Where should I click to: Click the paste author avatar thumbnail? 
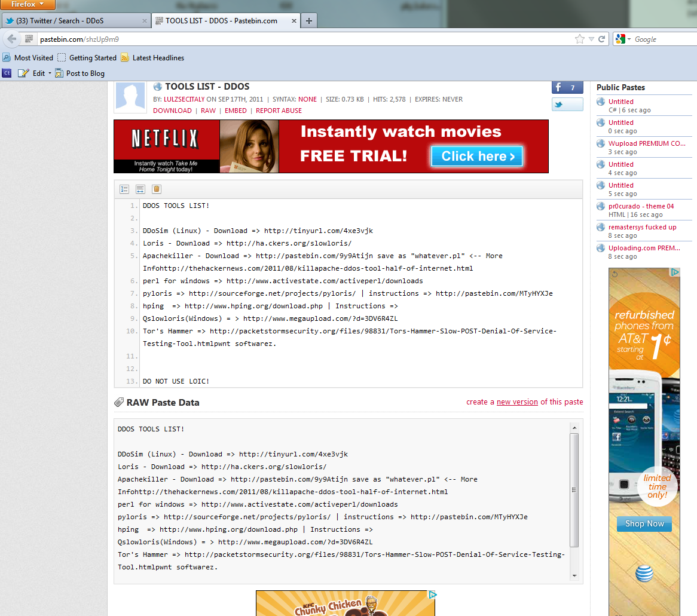click(x=130, y=97)
